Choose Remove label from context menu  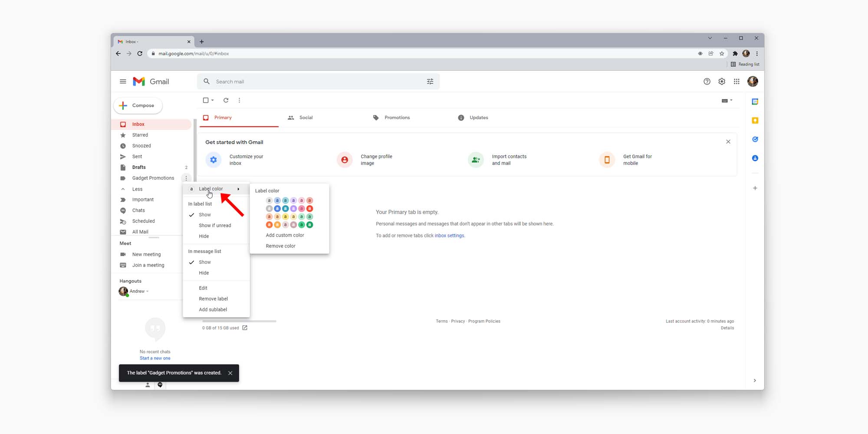point(213,299)
